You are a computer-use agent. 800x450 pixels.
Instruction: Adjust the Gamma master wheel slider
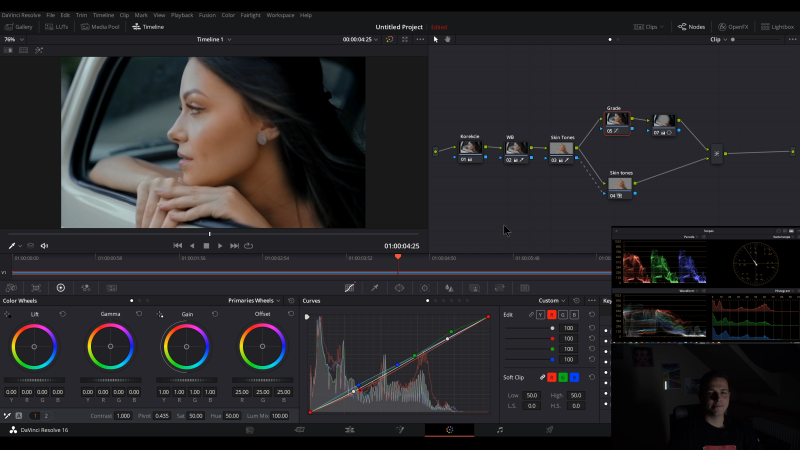coord(110,380)
